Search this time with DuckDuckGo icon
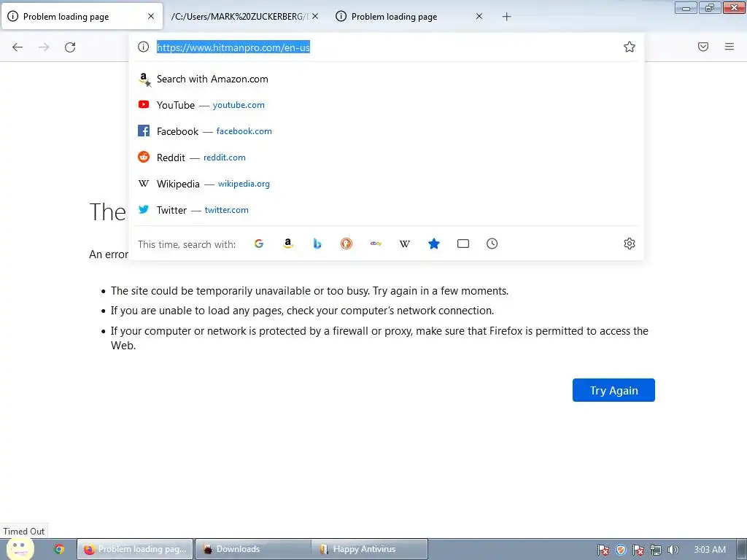The height and width of the screenshot is (560, 747). tap(347, 244)
